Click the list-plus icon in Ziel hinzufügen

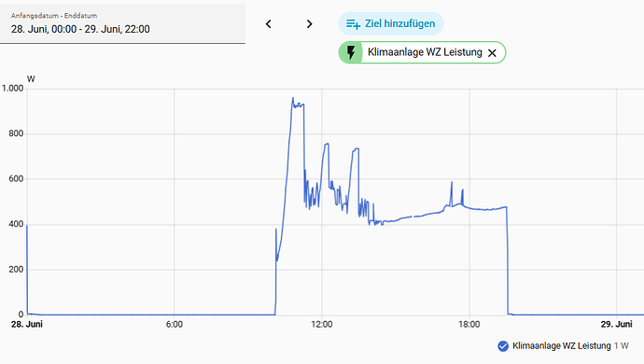(353, 24)
